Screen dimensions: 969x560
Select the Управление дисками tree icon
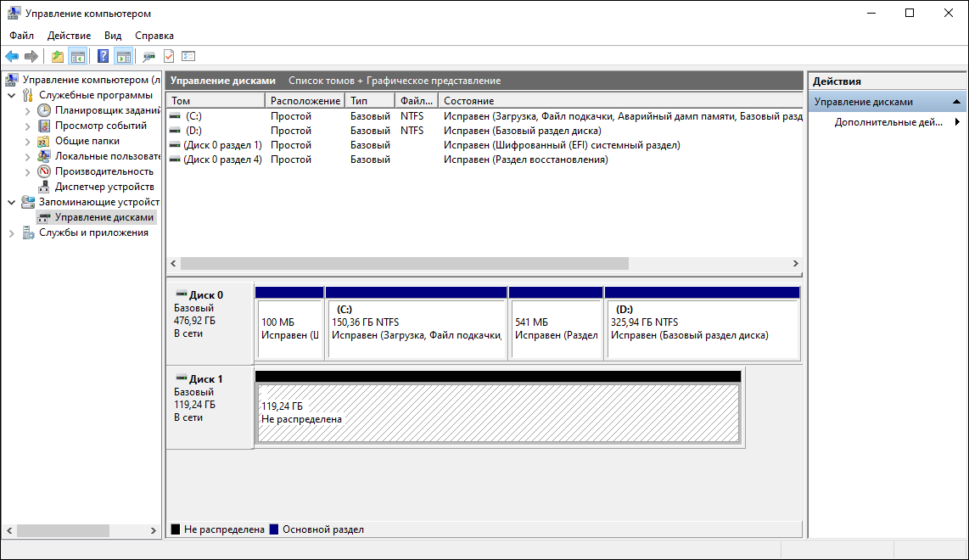point(44,217)
